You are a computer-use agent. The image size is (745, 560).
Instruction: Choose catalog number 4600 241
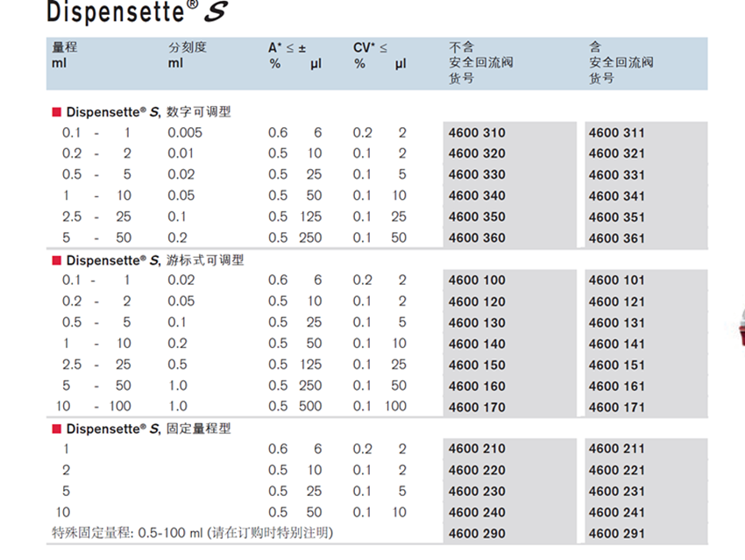pos(617,513)
